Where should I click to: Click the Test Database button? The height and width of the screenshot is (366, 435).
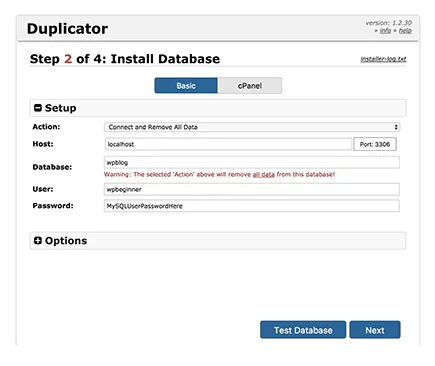(x=303, y=330)
